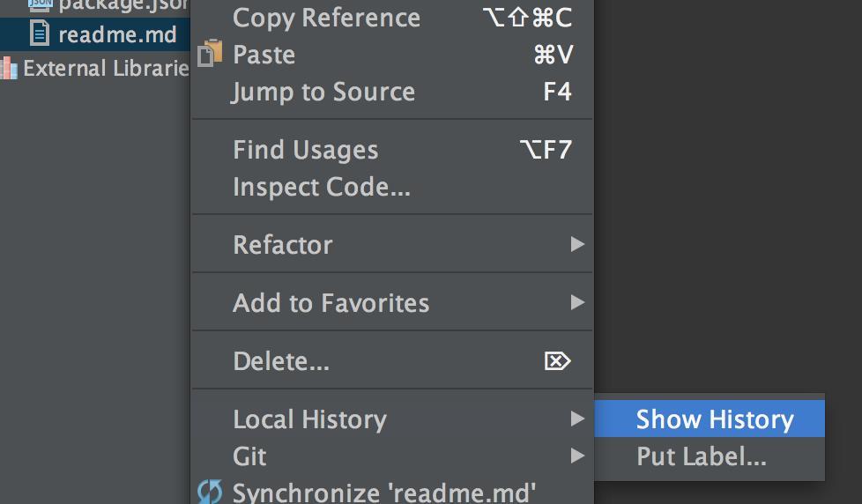Open the Local History submenu arrow
862x504 pixels.
click(577, 419)
